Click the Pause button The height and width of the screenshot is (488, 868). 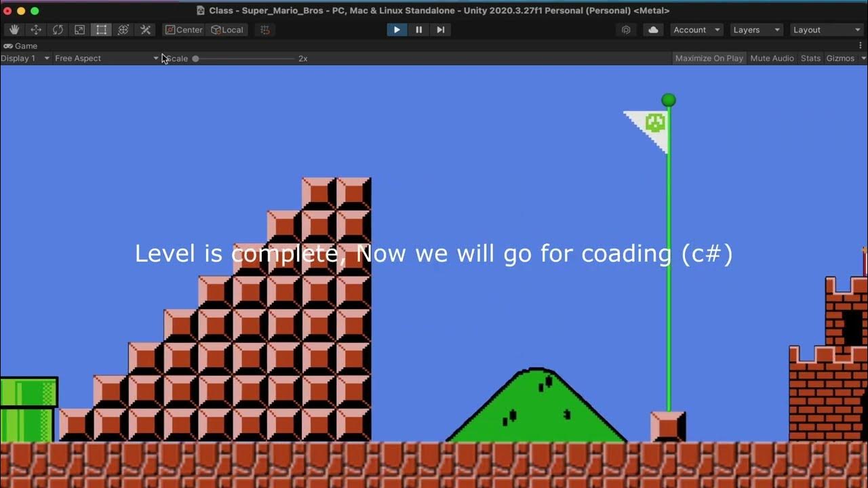(418, 30)
